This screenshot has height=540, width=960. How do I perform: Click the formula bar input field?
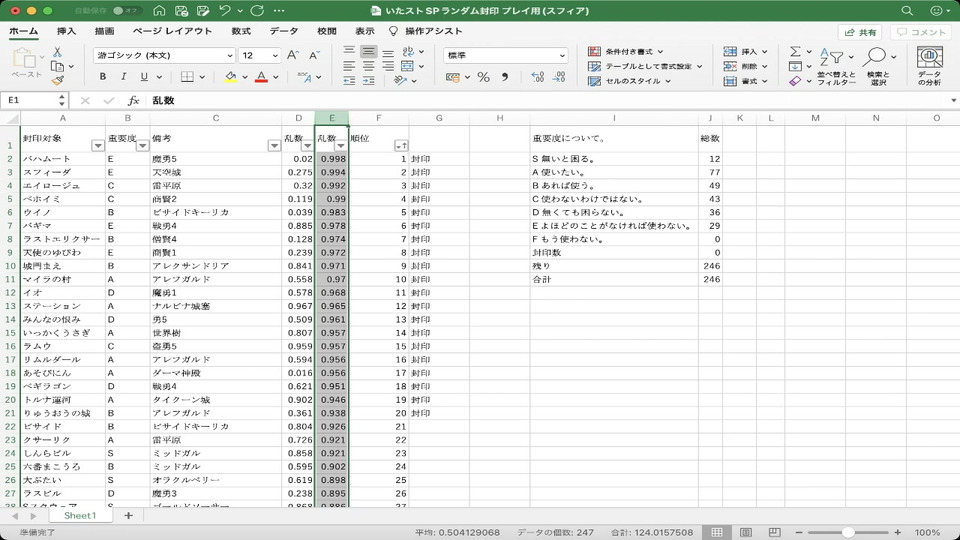[548, 100]
